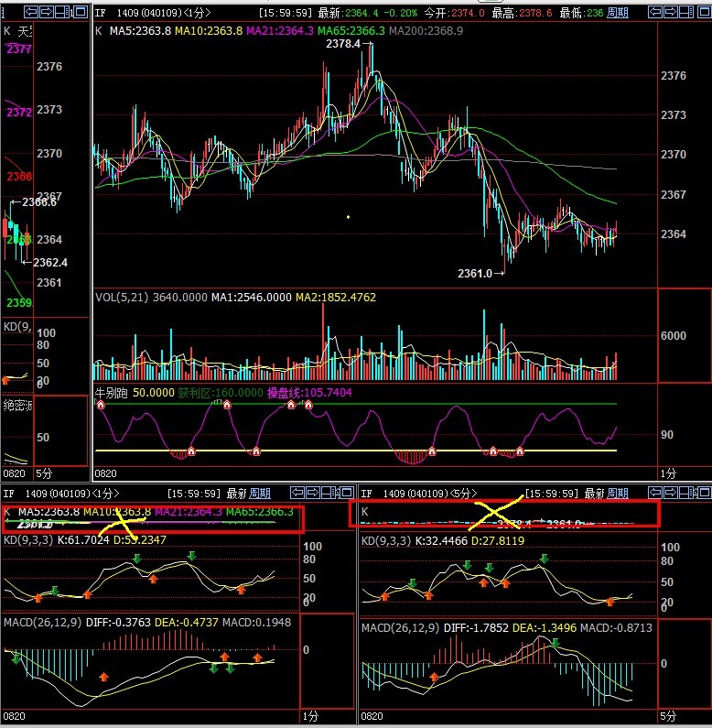Select the 5分 period label under the top-left panel
Viewport: 712px width, 728px height.
44,473
